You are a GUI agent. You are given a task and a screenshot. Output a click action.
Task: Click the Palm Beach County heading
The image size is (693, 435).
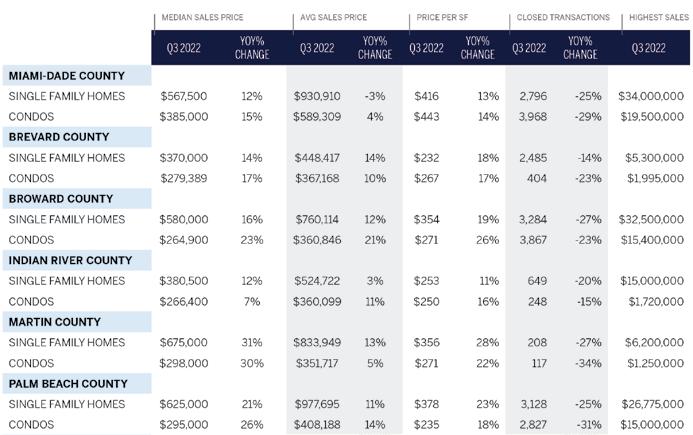pyautogui.click(x=68, y=384)
